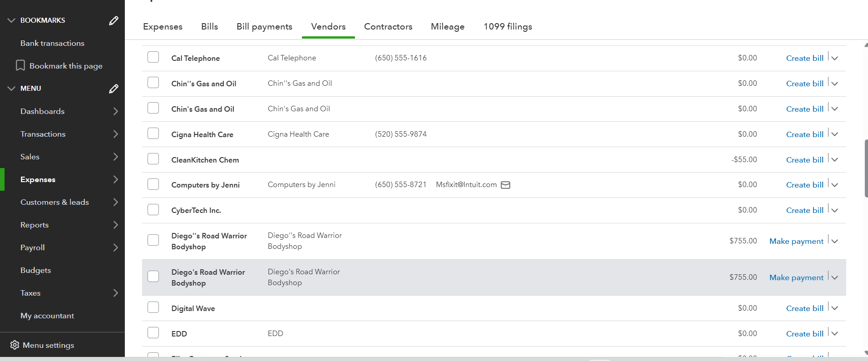Open action dropdown for Computers by Jenni

(x=834, y=185)
